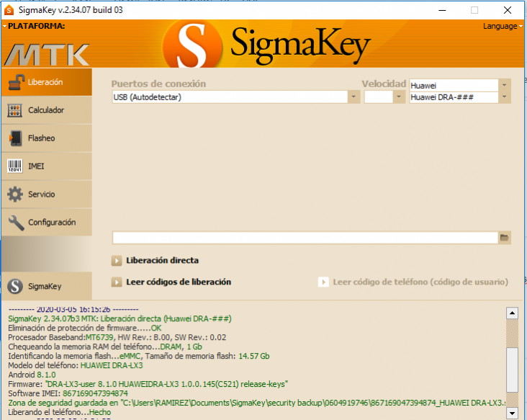
Task: Click the Configuración wrench icon
Action: coord(16,223)
